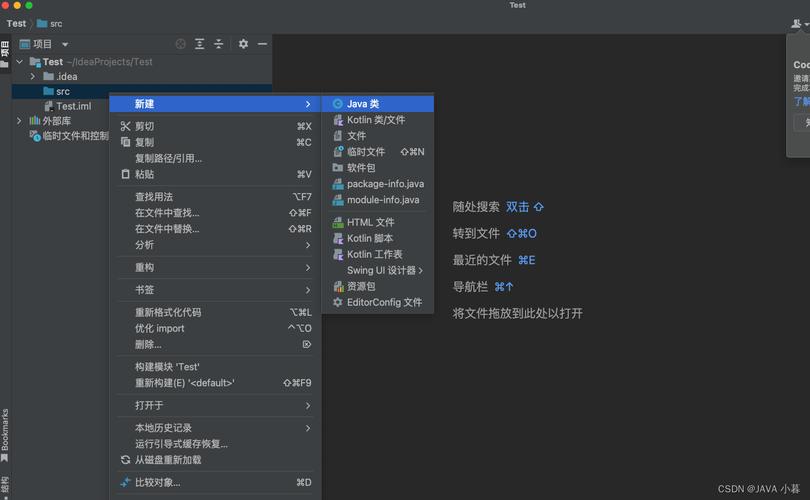Select 粘贴 from the context menu
Screen dimensions: 810x500
point(215,174)
